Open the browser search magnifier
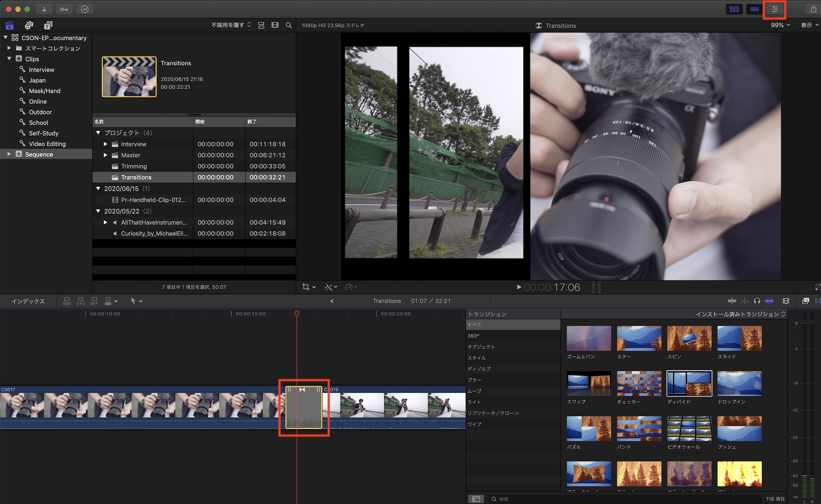The image size is (821, 504). [289, 25]
